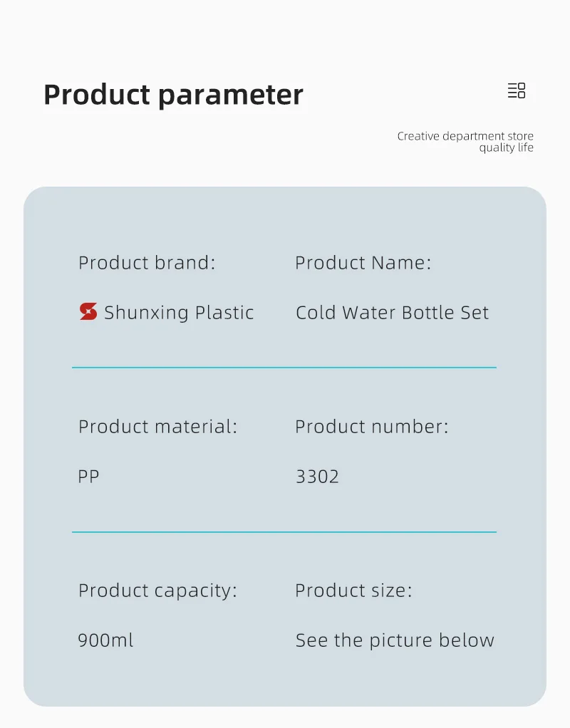The height and width of the screenshot is (728, 570).
Task: Click the red Shunxing Plastic logo icon
Action: point(88,312)
